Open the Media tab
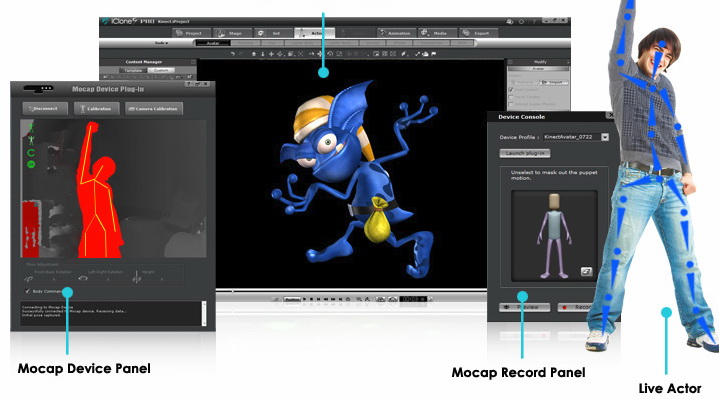The image size is (719, 399). coord(438,33)
